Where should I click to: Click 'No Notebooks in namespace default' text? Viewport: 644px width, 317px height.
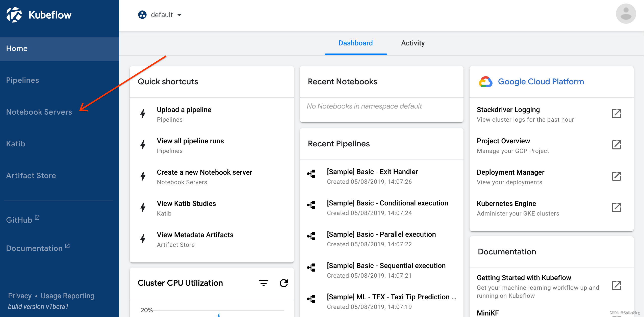coord(364,106)
